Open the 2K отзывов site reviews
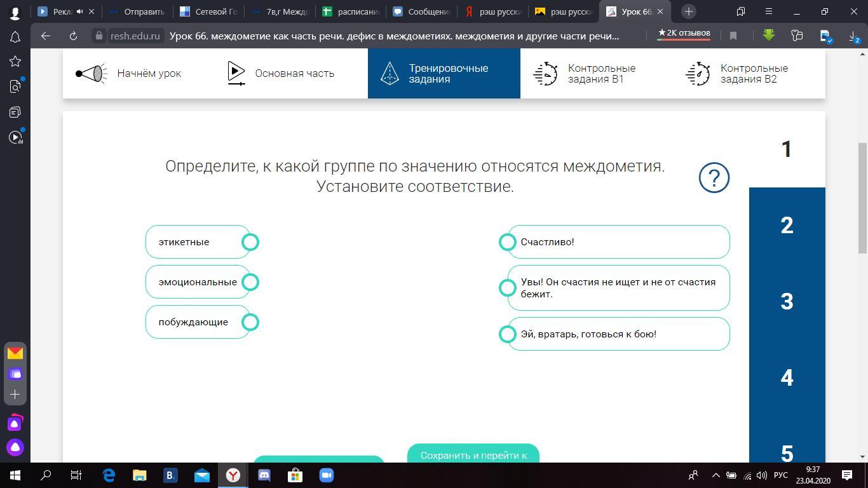 click(684, 34)
